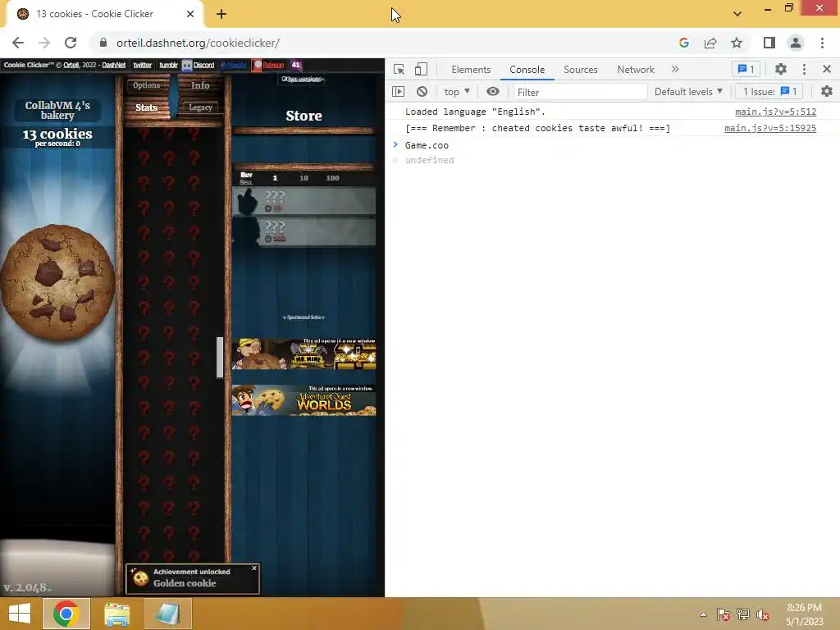Open the DashNet link
840x630 pixels.
[113, 65]
